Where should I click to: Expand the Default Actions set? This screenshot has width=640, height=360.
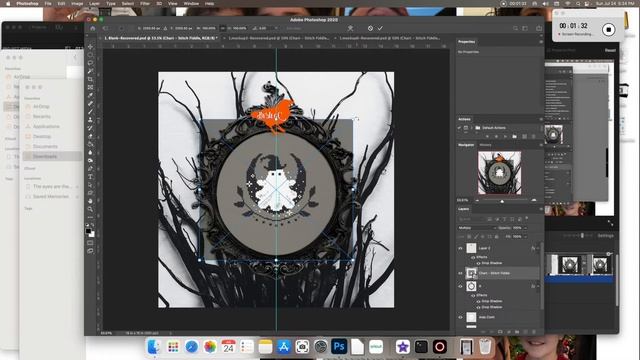click(471, 128)
